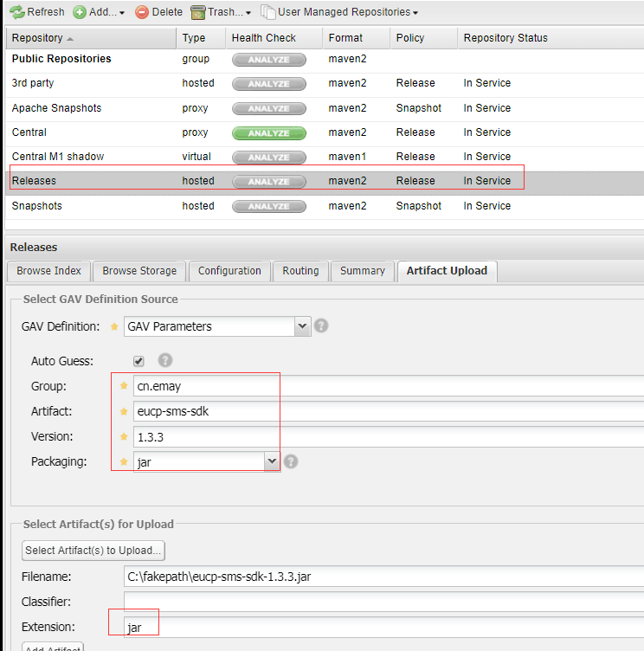Viewport: 644px width, 651px height.
Task: Click Analyze button for Snapshots repository
Action: pyautogui.click(x=269, y=207)
